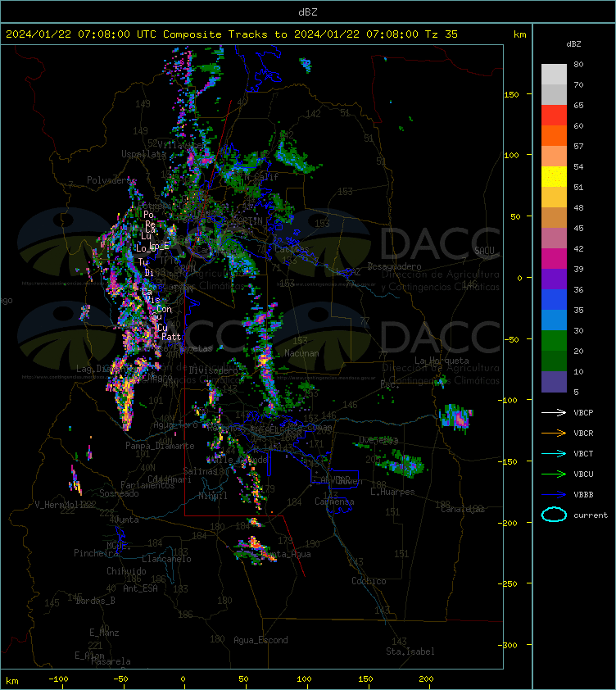This screenshot has width=616, height=690.
Task: Click the Sta.Isabel place label
Action: point(410,651)
